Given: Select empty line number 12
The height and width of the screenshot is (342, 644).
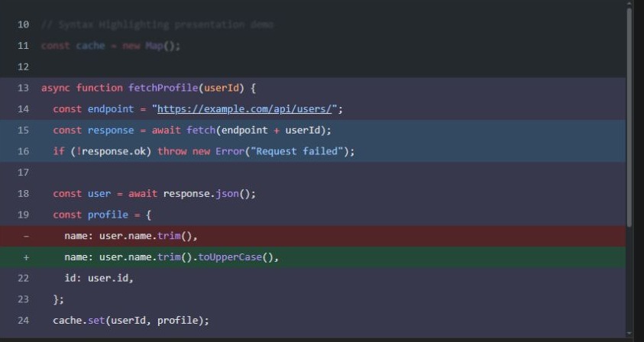Looking at the screenshot, I should pos(24,67).
